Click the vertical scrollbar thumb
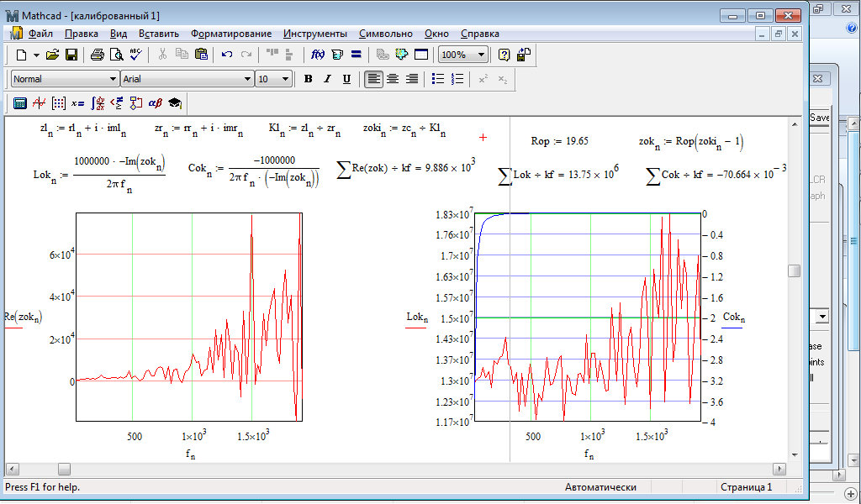 (794, 270)
